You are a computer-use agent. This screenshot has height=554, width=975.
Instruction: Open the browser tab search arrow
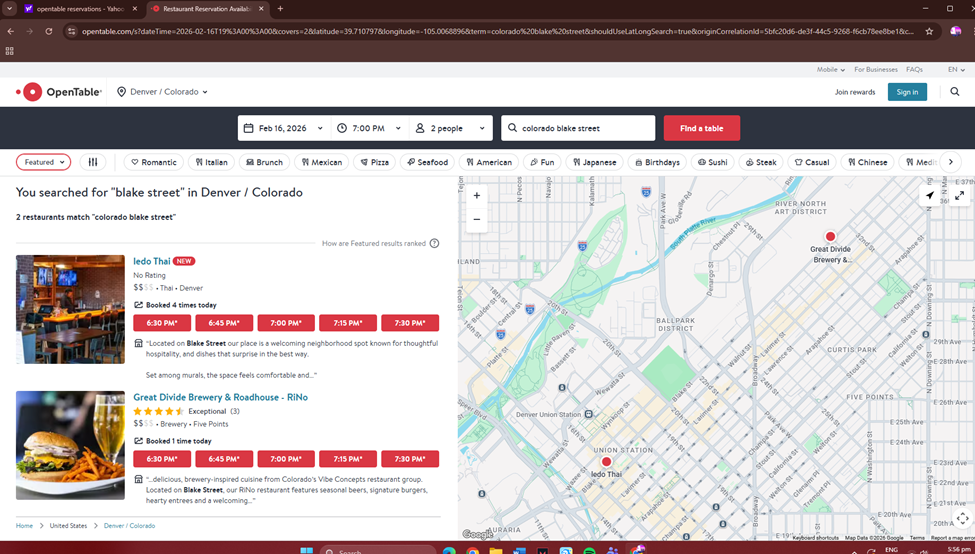click(x=9, y=9)
